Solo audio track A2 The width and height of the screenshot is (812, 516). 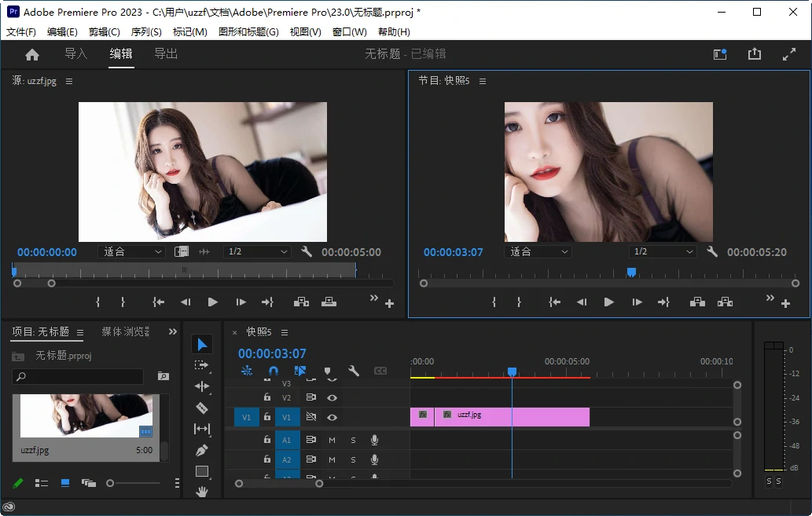point(354,460)
